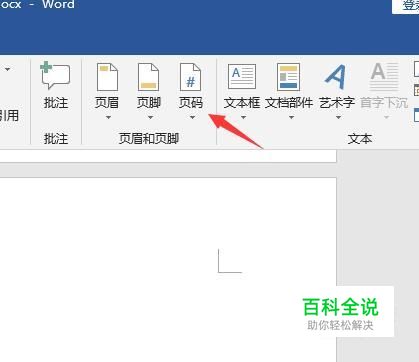Expand the 文档部件 dropdown arrow
The width and height of the screenshot is (419, 362).
pyautogui.click(x=291, y=117)
